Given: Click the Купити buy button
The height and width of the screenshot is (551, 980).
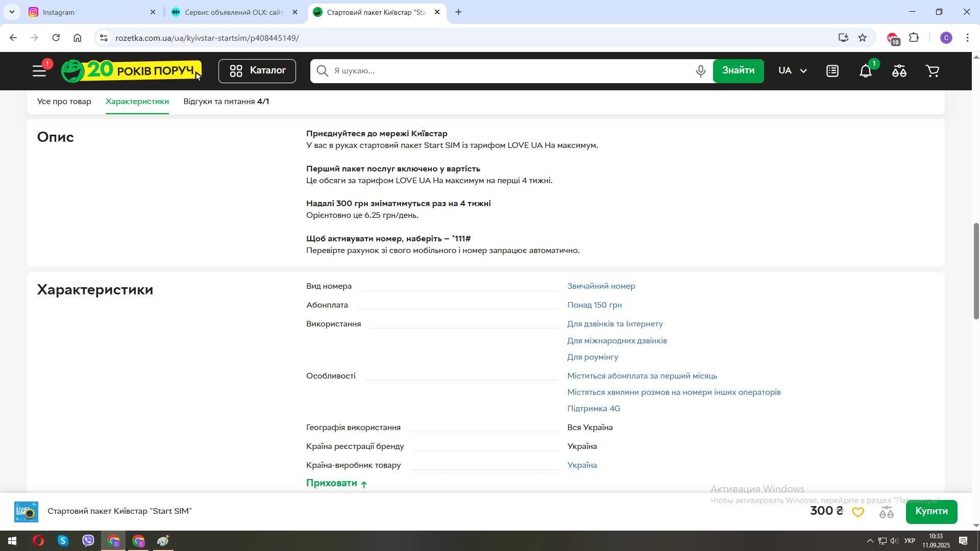Looking at the screenshot, I should (x=931, y=511).
